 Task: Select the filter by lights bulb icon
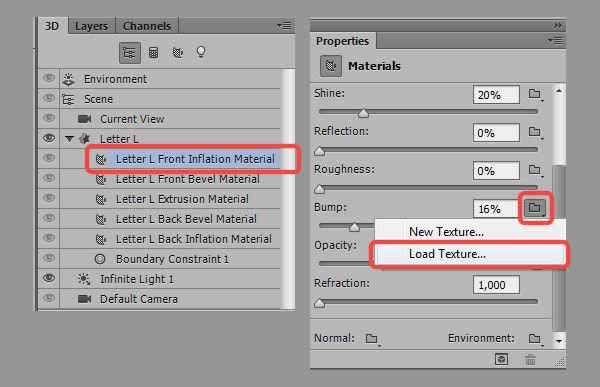coord(201,52)
